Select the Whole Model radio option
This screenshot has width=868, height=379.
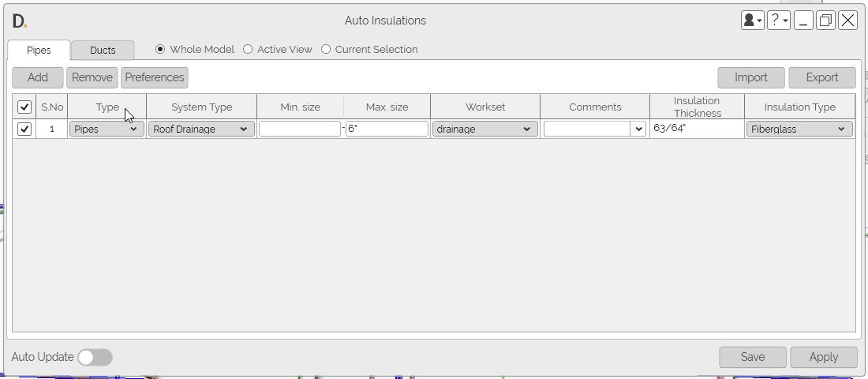(195, 49)
